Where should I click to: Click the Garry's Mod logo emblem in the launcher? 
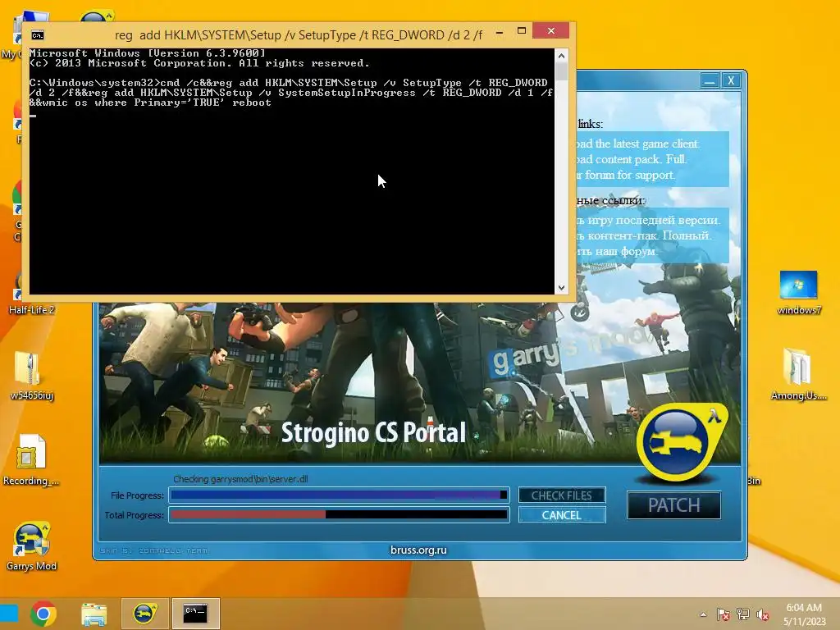pyautogui.click(x=682, y=441)
